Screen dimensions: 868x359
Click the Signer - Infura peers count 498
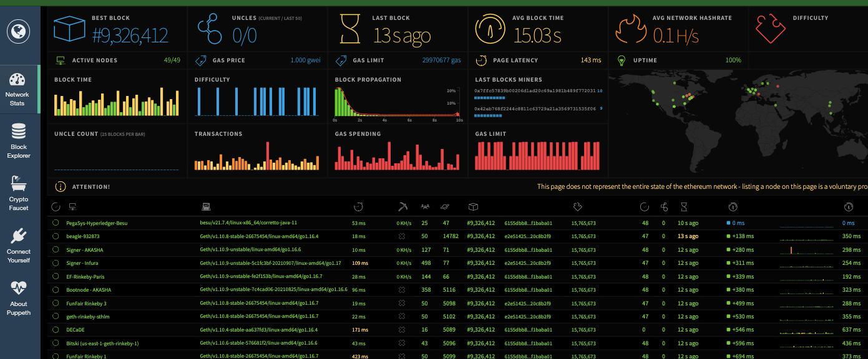tap(426, 263)
